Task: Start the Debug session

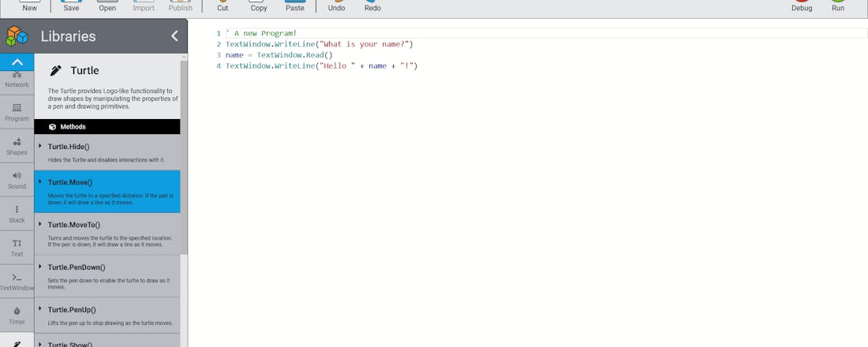Action: (x=802, y=6)
